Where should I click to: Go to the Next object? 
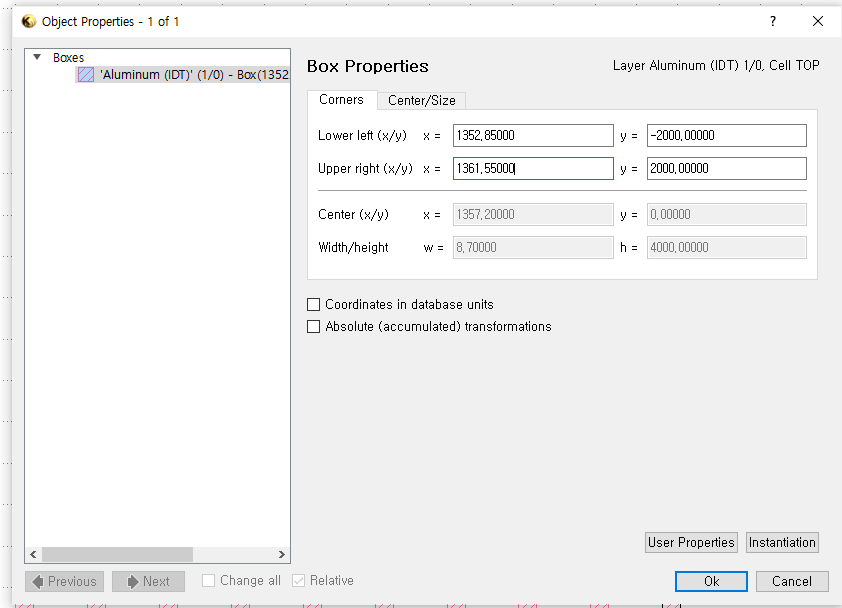click(148, 582)
